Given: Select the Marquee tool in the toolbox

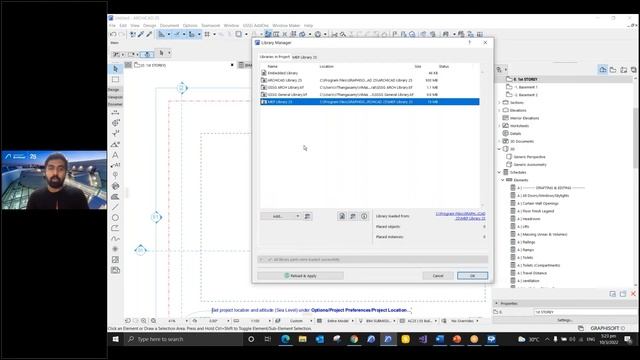Looking at the screenshot, I should pyautogui.click(x=116, y=80).
